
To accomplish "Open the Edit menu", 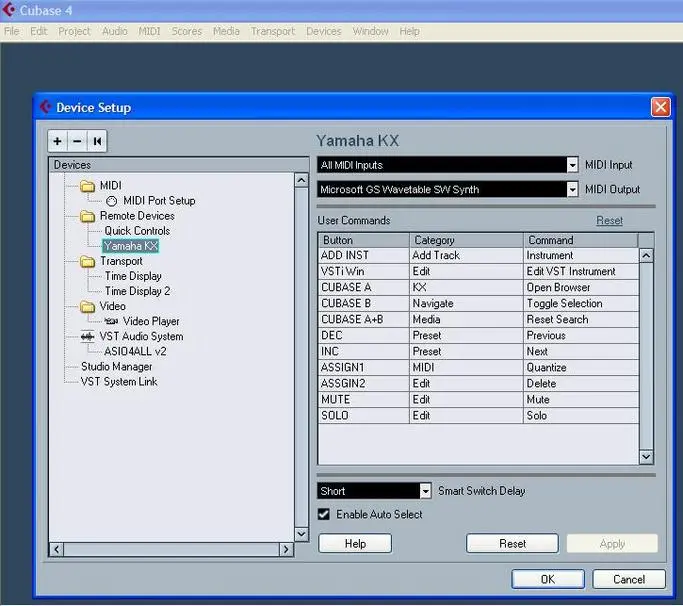I will coord(38,31).
